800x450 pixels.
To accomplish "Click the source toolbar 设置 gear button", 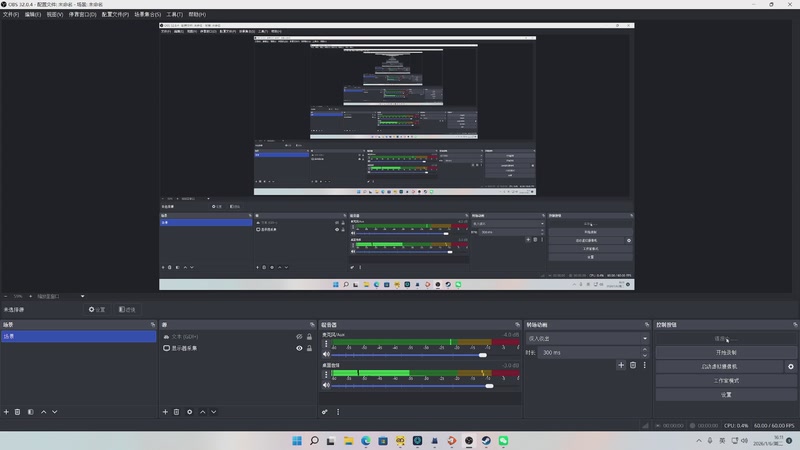I will click(96, 309).
